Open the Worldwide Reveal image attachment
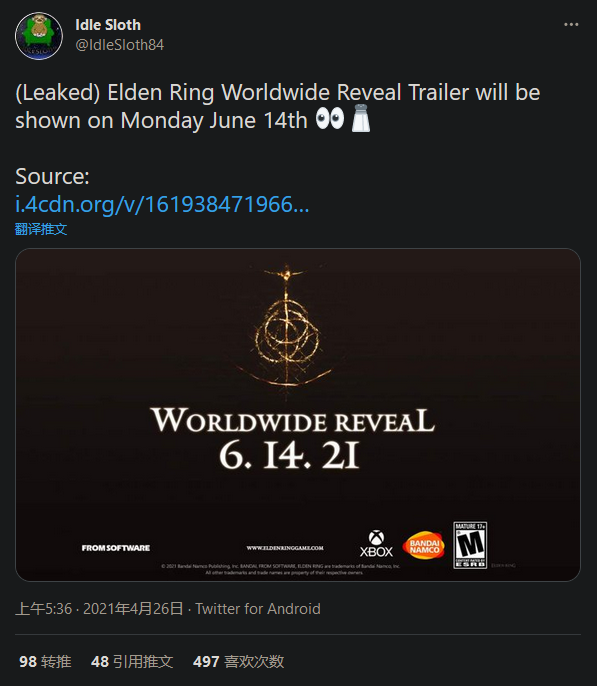 (x=298, y=415)
